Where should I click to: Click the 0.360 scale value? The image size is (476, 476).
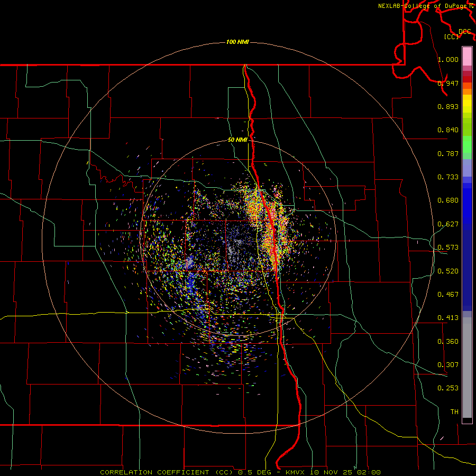click(448, 341)
